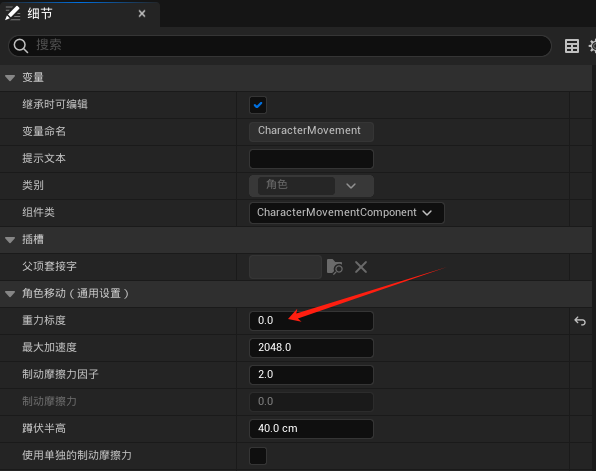Image resolution: width=596 pixels, height=471 pixels.
Task: Close the 细节 tab
Action: (x=142, y=14)
